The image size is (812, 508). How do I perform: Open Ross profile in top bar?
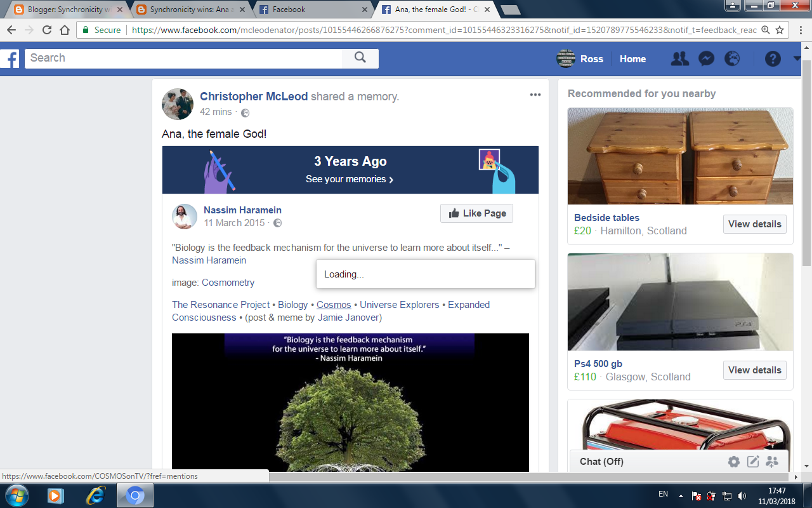point(580,59)
